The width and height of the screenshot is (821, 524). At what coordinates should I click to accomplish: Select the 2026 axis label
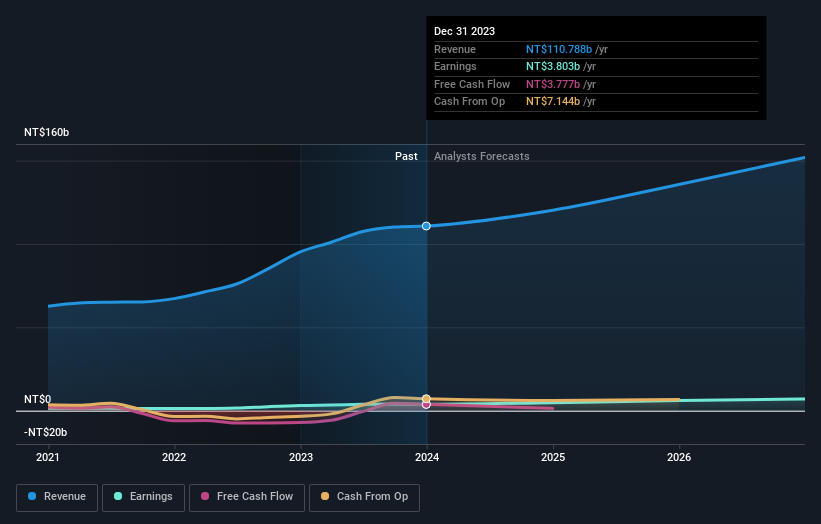[x=679, y=457]
